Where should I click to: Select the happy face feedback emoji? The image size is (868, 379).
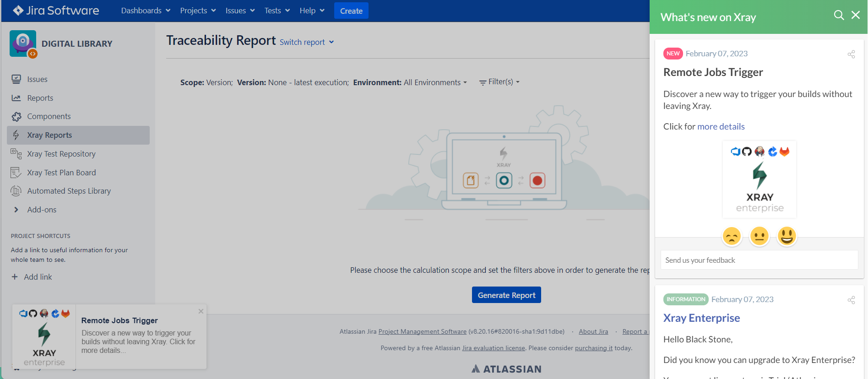tap(787, 236)
